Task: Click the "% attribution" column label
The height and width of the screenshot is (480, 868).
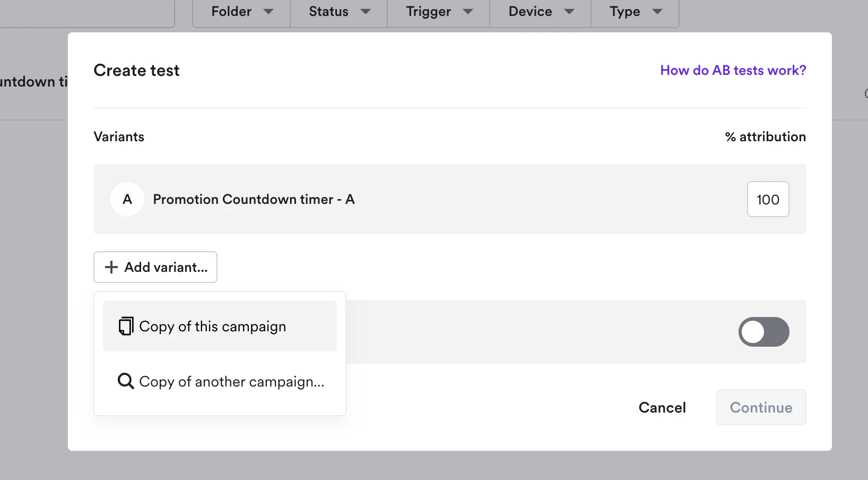Action: tap(765, 136)
